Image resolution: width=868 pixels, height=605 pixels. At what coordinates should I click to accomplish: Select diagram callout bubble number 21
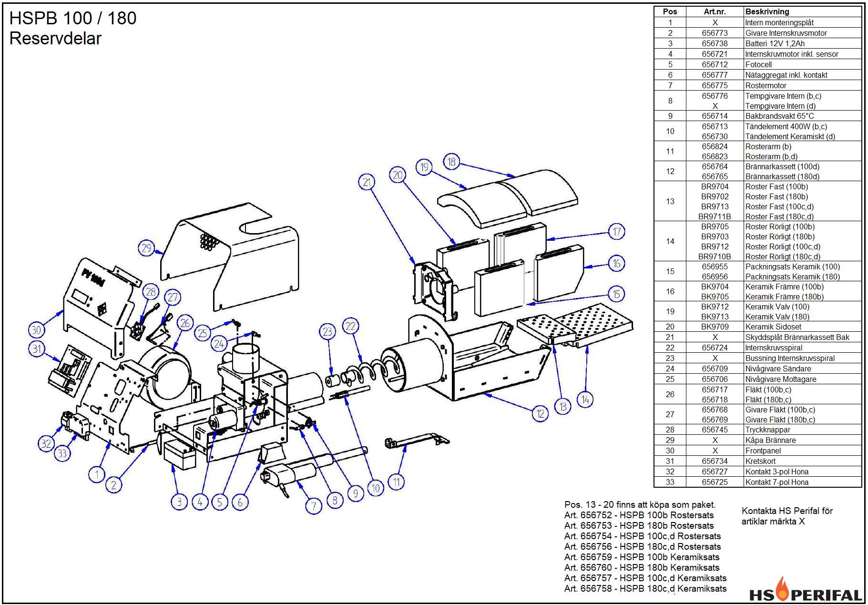pyautogui.click(x=367, y=182)
